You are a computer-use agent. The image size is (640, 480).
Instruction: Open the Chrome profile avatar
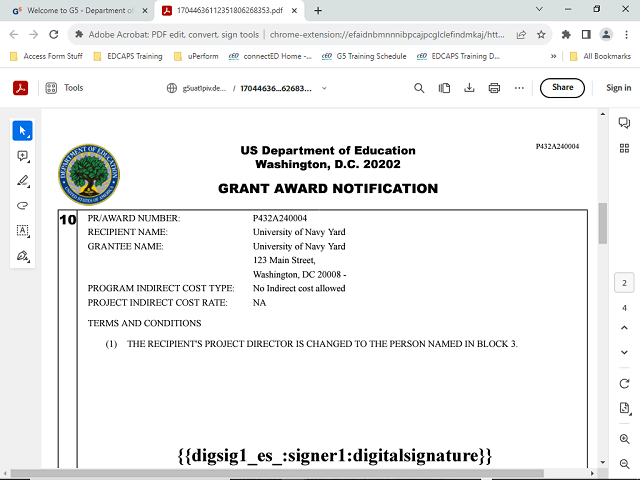click(606, 35)
